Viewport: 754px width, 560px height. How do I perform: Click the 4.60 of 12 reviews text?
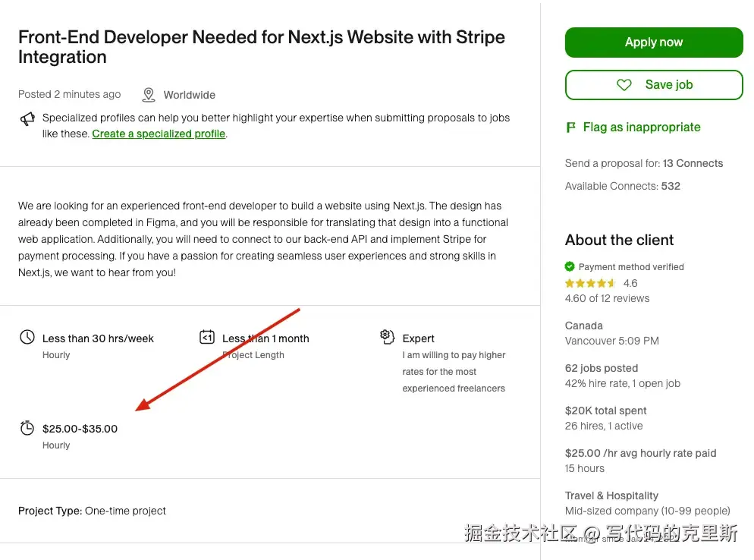(x=607, y=298)
